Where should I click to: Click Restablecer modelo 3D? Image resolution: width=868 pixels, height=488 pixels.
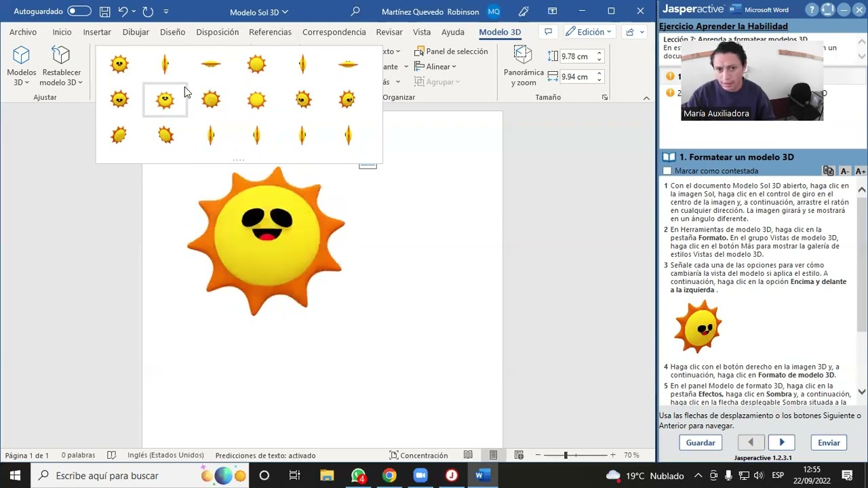coord(61,66)
